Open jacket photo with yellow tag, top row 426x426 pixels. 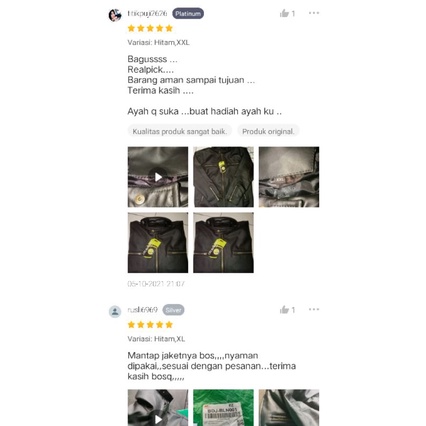coord(223,177)
